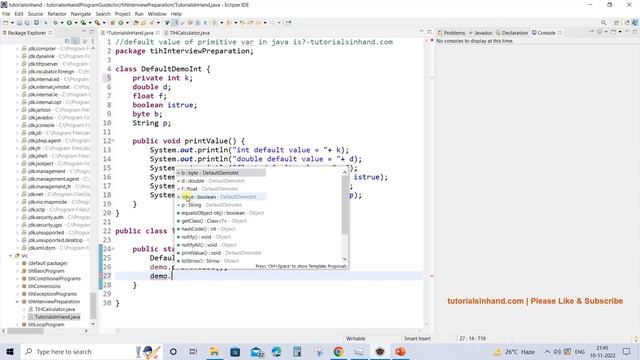Choose 'b : byte' autocomplete suggestion
This screenshot has height=360, width=640.
(220, 173)
